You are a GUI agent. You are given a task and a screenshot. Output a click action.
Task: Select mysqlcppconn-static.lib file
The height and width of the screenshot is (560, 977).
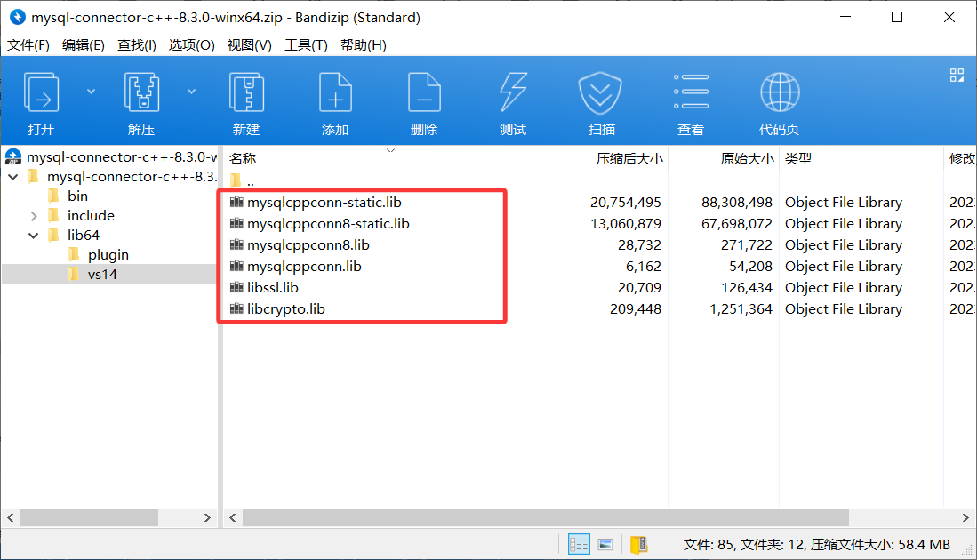tap(324, 203)
